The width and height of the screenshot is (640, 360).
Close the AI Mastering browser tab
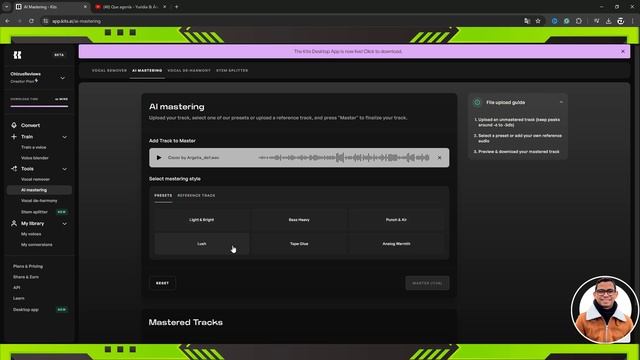pos(85,7)
